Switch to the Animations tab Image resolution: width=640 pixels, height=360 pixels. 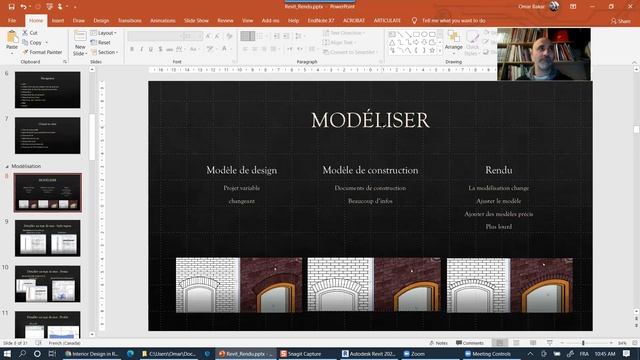162,20
